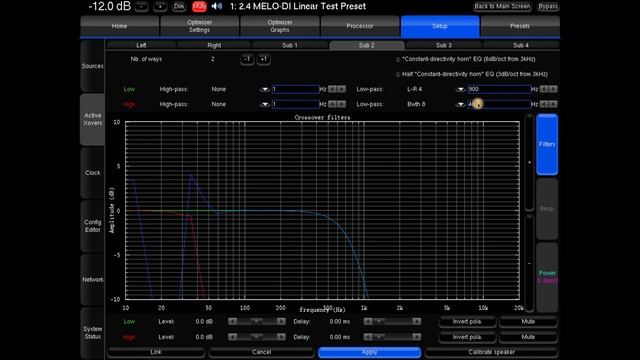Decrease number of ways with -1
Viewport: 640px width, 360px height.
(x=247, y=60)
